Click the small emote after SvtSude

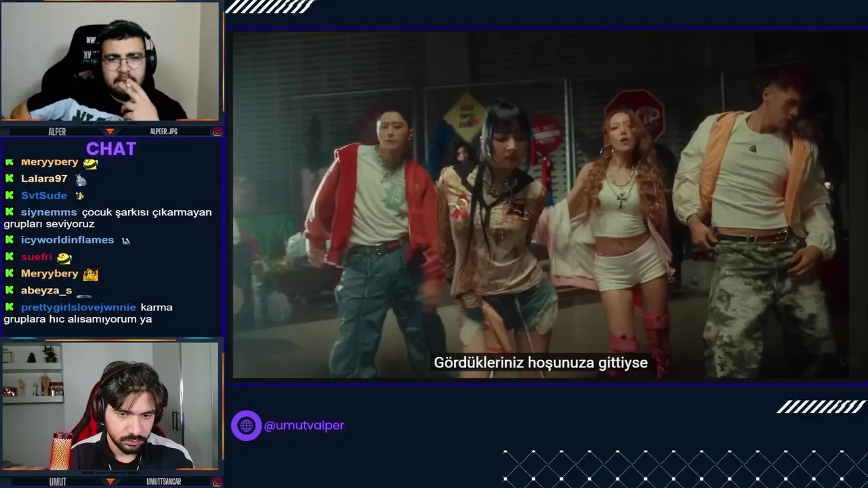coord(80,196)
